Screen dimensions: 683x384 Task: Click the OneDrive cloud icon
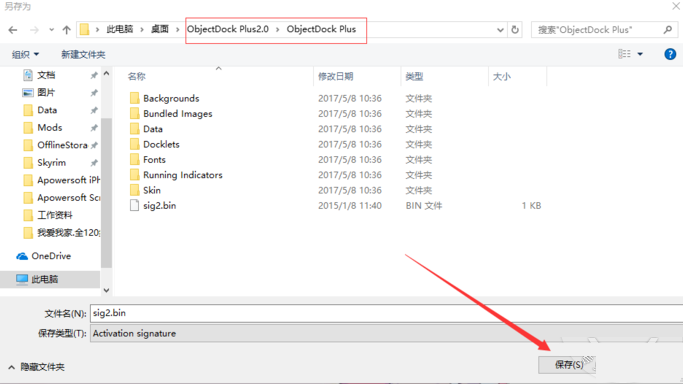click(22, 256)
